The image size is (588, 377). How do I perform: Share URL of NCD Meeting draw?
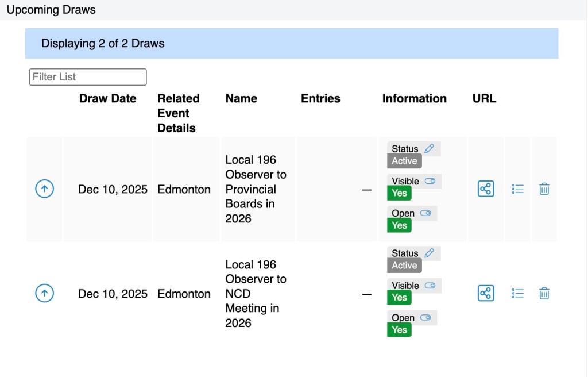[486, 294]
